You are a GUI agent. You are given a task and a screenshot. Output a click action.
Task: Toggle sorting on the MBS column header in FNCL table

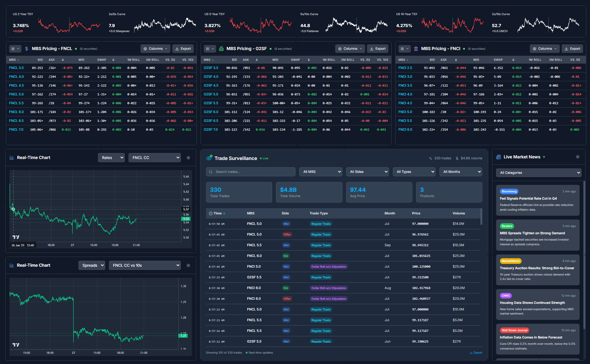coord(14,60)
